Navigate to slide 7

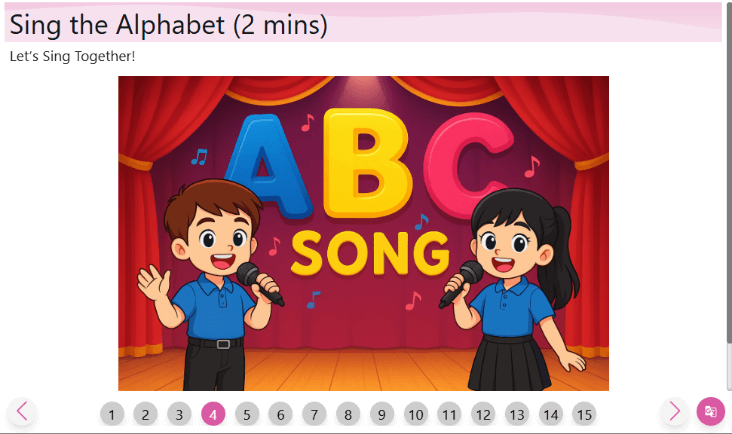pos(314,414)
